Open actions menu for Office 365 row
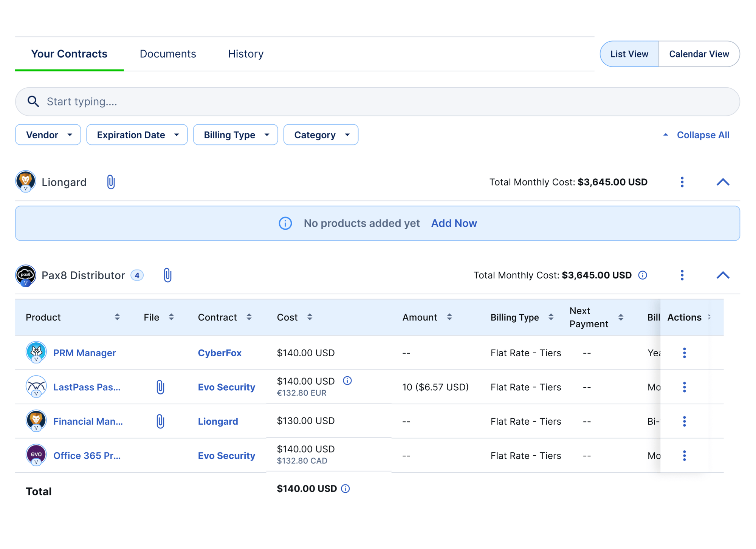This screenshot has width=756, height=549. click(685, 456)
